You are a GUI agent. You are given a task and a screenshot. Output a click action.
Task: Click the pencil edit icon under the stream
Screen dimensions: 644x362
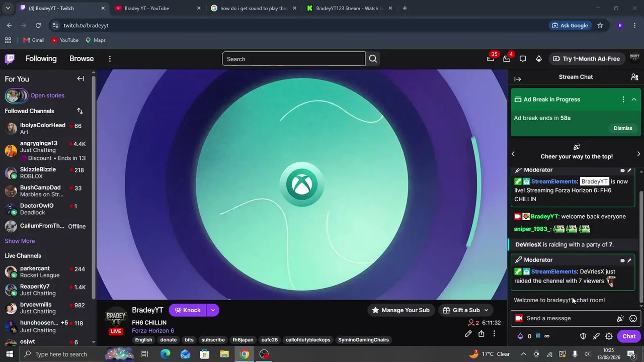click(468, 333)
